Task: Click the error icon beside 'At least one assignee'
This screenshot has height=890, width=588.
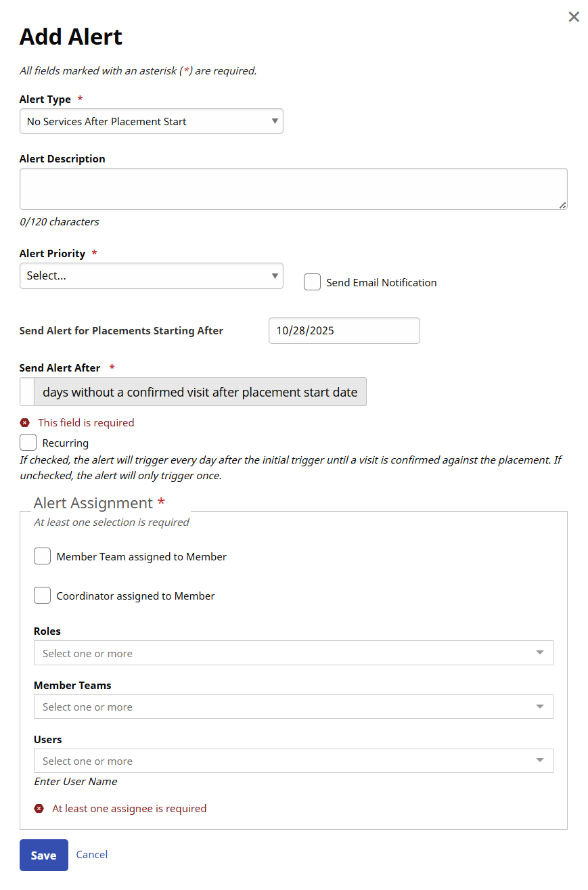Action: [x=39, y=809]
